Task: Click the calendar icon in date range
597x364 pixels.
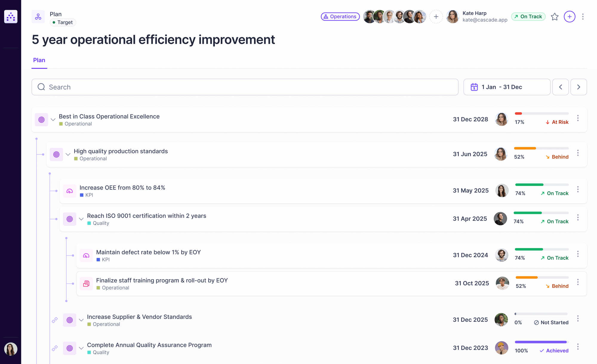Action: 474,87
